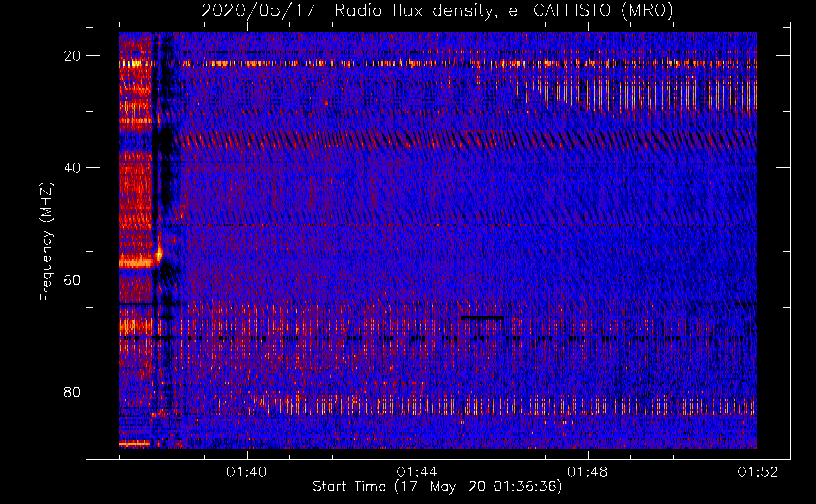Image resolution: width=816 pixels, height=504 pixels.
Task: Click the '01:52' time tick label
Action: (x=758, y=472)
